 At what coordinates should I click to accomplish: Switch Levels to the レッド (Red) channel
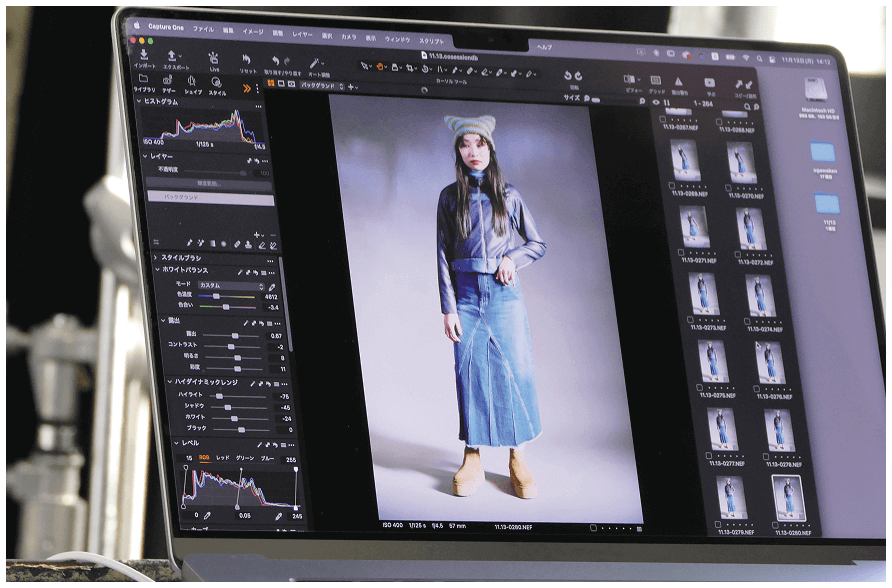coord(223,458)
